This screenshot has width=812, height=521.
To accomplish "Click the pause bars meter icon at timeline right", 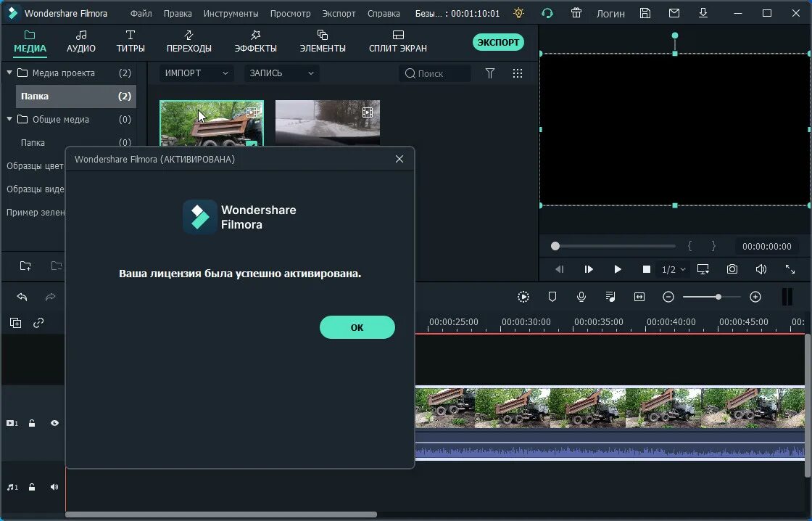I will 787,297.
